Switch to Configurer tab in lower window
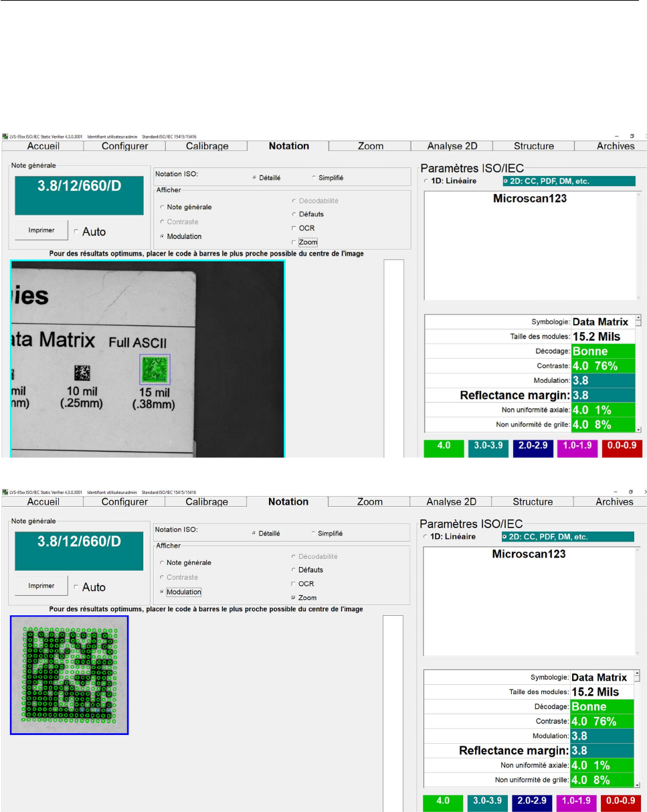The image size is (647, 812). 124,501
